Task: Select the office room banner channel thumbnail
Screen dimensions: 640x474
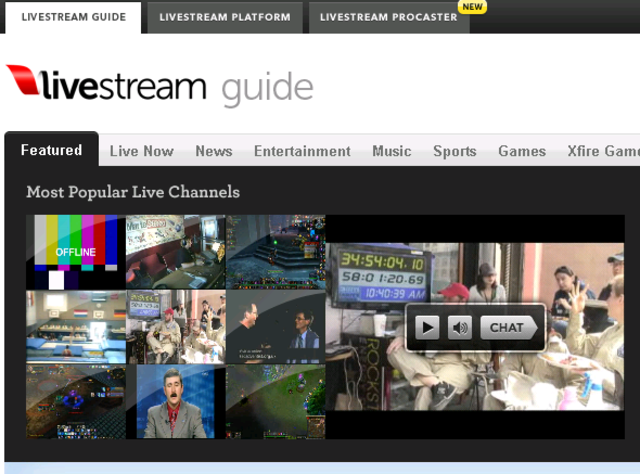Action: [176, 252]
